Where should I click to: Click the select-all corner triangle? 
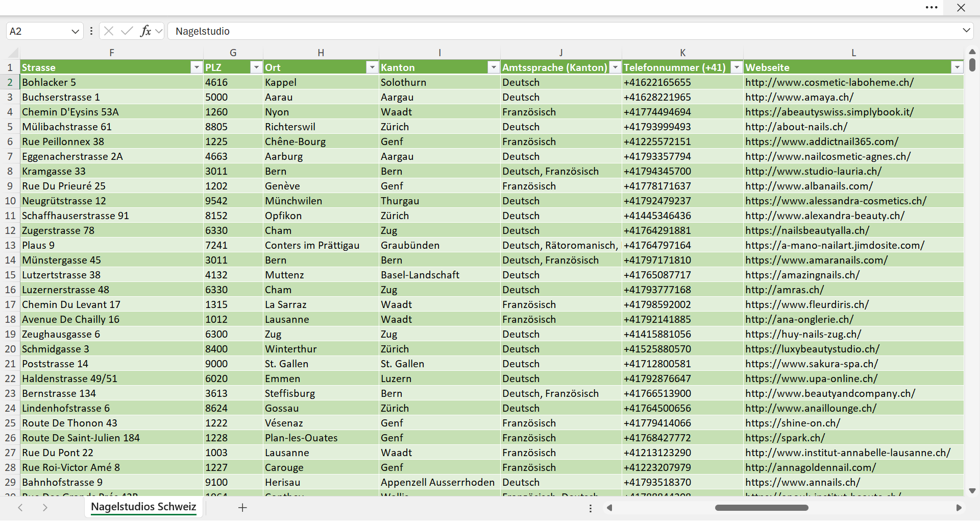[x=14, y=53]
